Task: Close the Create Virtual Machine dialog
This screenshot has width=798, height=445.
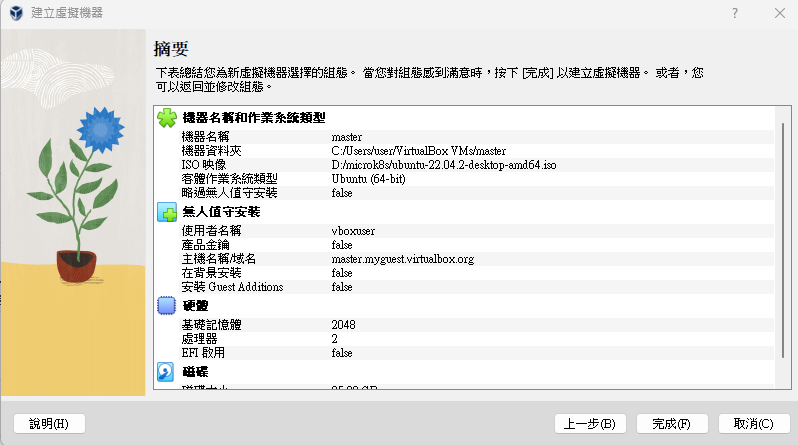Action: pyautogui.click(x=780, y=13)
